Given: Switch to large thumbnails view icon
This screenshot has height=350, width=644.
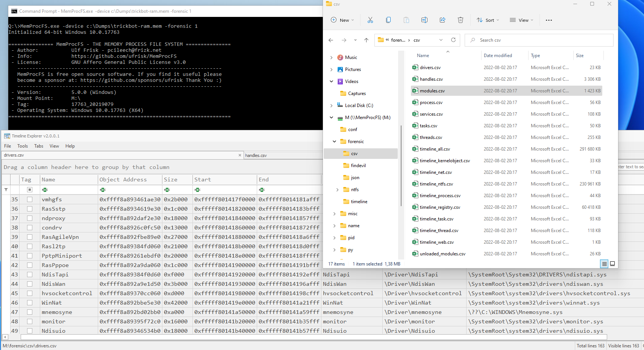Looking at the screenshot, I should [x=612, y=264].
